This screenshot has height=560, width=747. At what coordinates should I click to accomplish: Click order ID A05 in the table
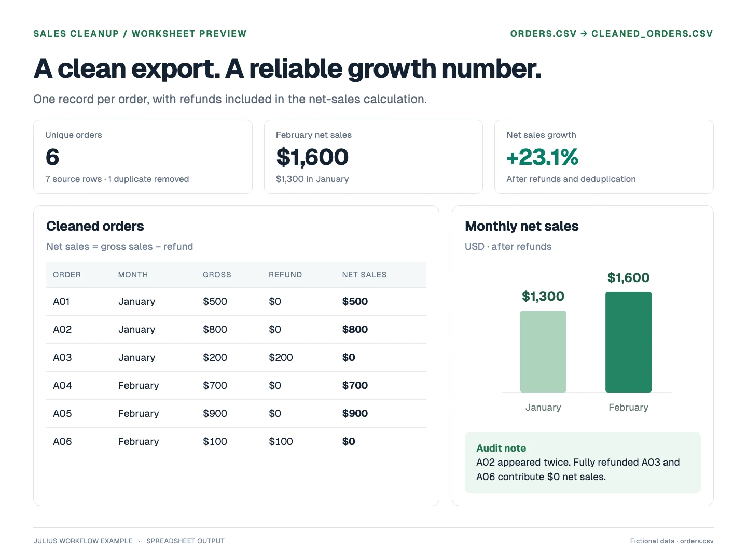point(62,414)
